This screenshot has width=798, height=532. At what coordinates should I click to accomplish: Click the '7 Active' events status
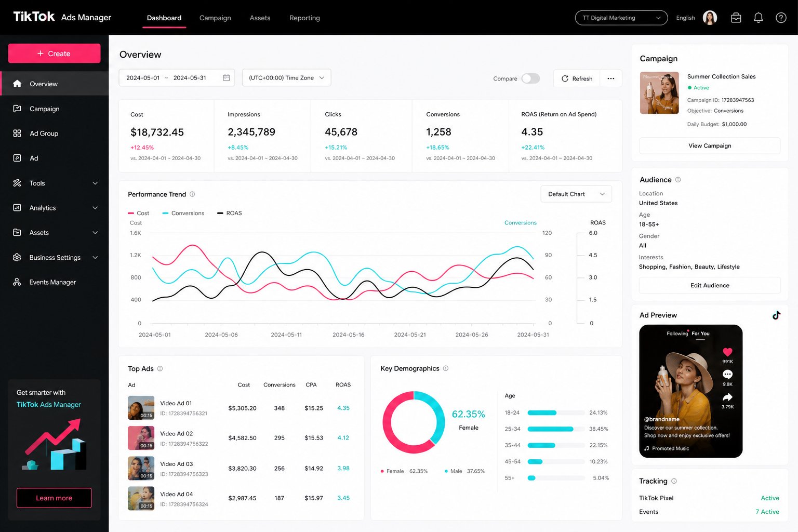(x=767, y=512)
